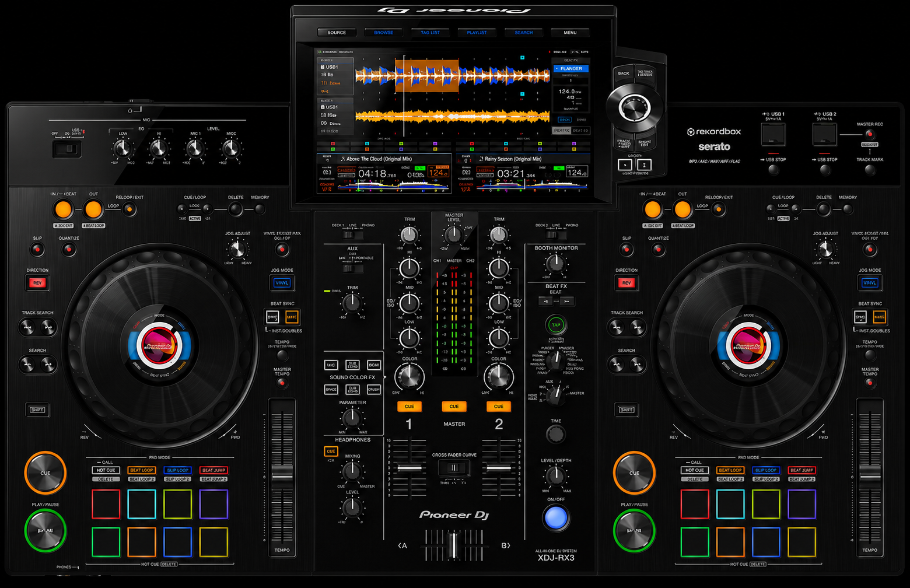910x588 pixels.
Task: Start playback with left deck PLAY/PAUSE
Action: coord(45,531)
